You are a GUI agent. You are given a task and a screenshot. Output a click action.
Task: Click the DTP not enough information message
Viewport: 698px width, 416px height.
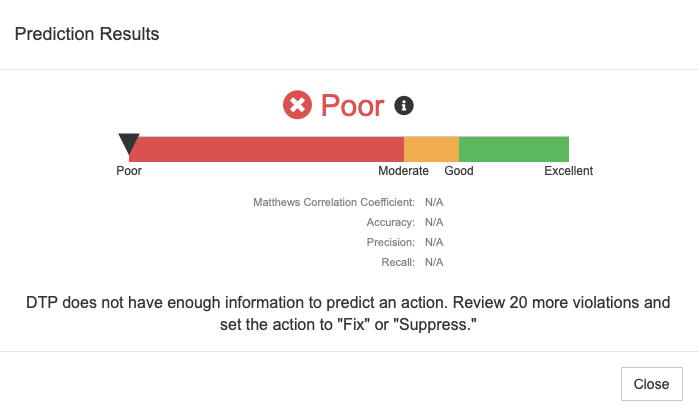pos(348,314)
